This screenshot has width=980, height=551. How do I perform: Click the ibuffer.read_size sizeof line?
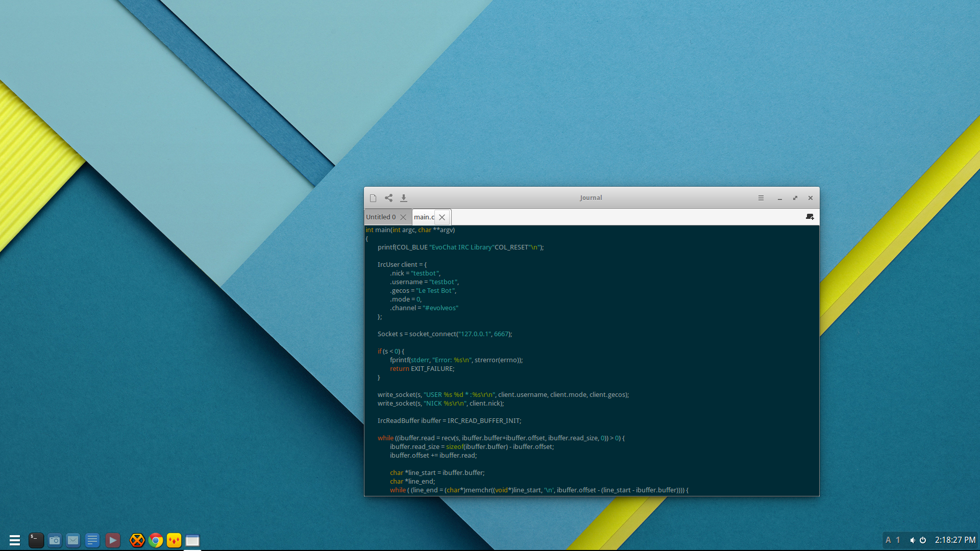(472, 447)
